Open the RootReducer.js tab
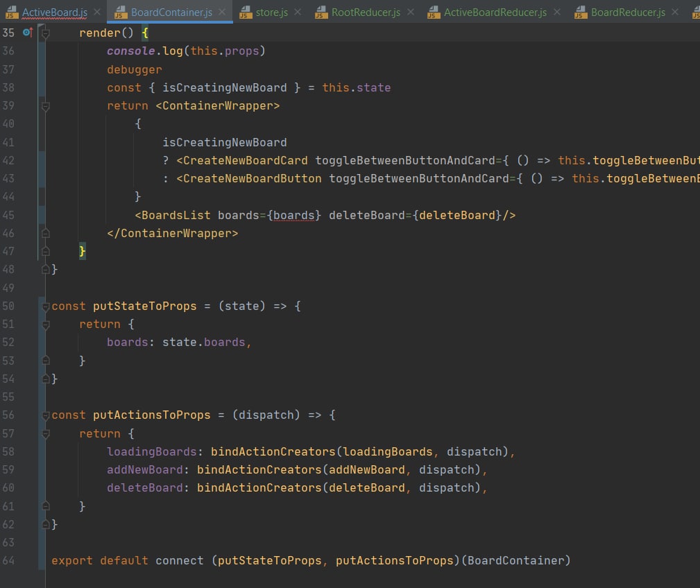 point(366,12)
